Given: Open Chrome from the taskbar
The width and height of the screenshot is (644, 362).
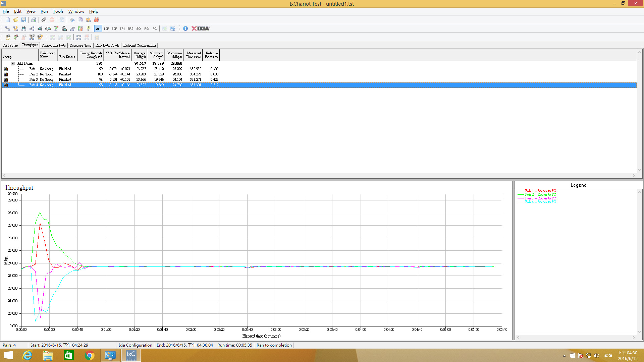Looking at the screenshot, I should pyautogui.click(x=90, y=355).
